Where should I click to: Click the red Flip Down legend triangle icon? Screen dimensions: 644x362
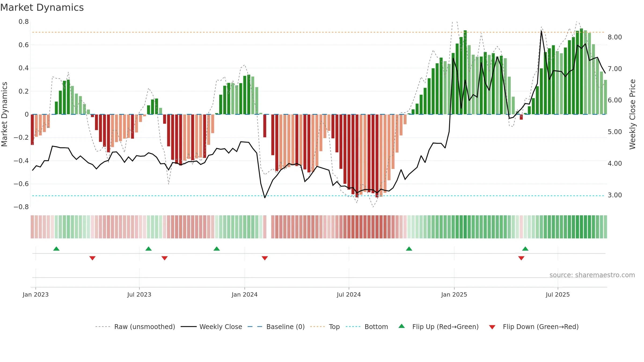pos(492,327)
